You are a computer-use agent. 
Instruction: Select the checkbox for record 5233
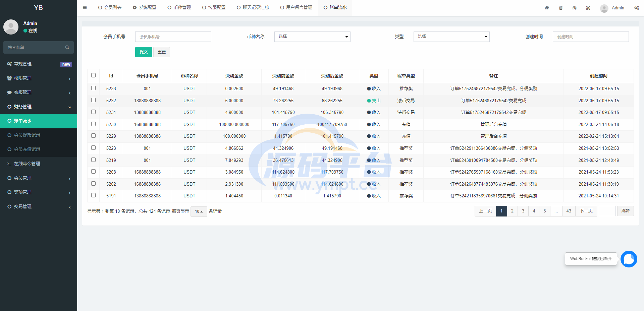(94, 88)
